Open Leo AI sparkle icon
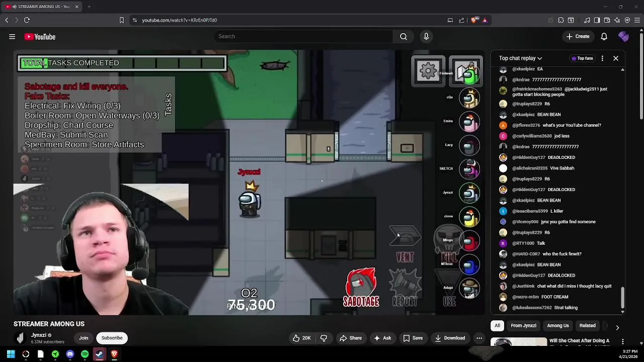The height and width of the screenshot is (362, 644). (617, 20)
